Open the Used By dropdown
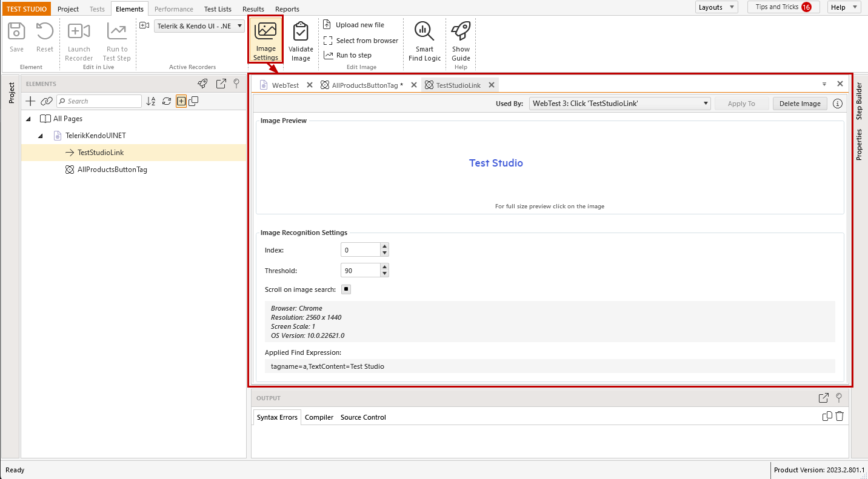The height and width of the screenshot is (479, 868). click(619, 104)
